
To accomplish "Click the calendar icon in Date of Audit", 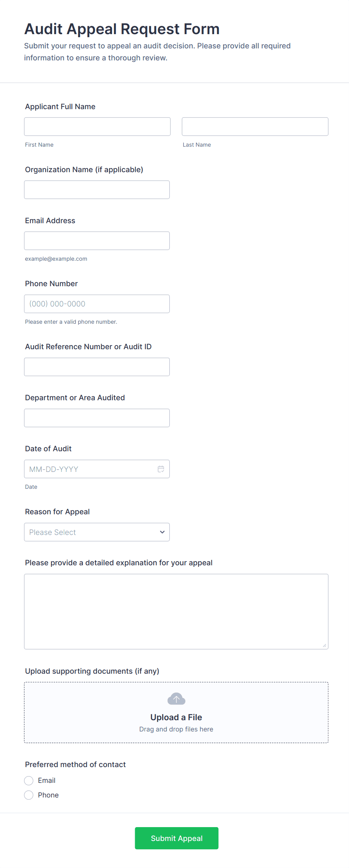I will (161, 469).
